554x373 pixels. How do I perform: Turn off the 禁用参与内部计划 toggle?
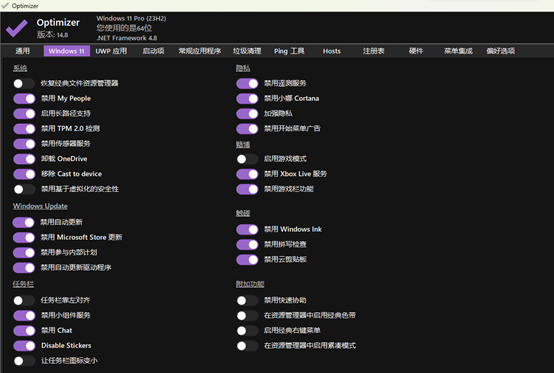click(24, 253)
